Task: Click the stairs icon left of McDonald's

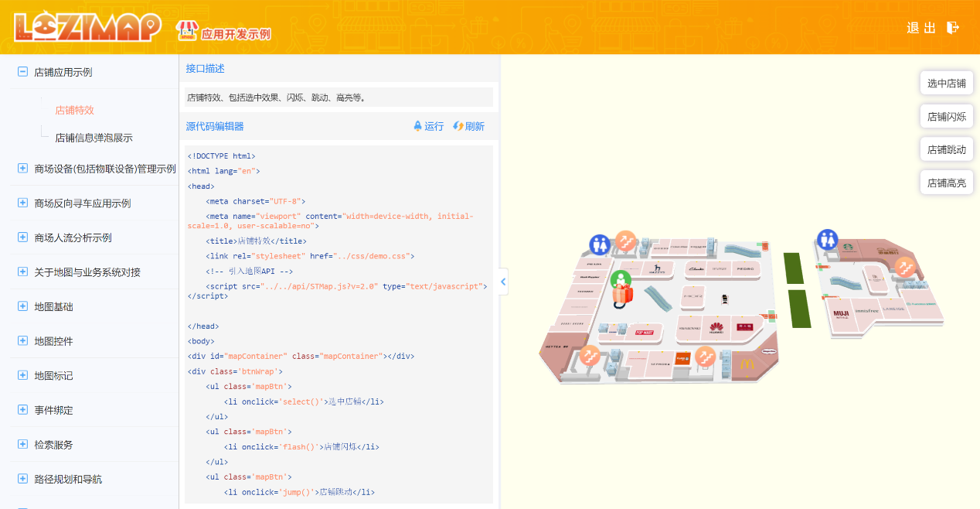Action: pos(704,357)
